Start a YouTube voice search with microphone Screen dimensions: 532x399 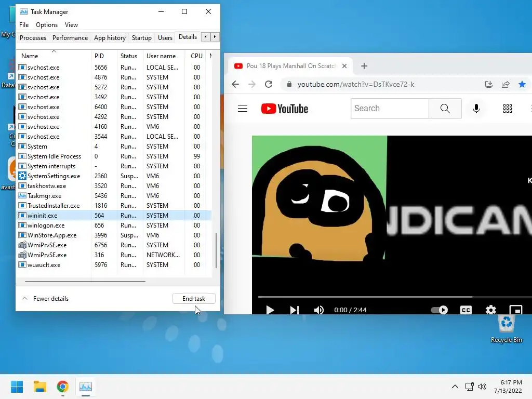click(x=476, y=109)
